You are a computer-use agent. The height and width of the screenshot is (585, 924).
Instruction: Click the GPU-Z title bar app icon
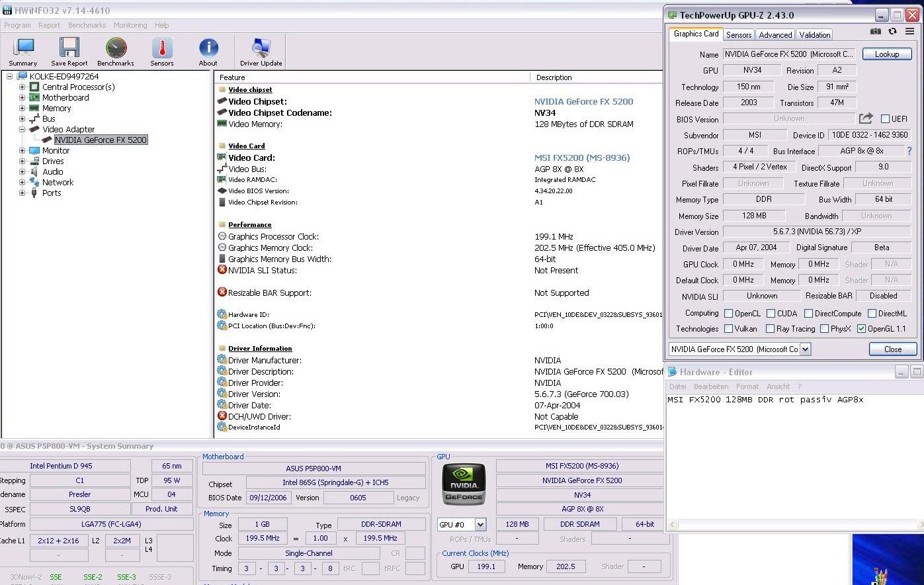[673, 15]
